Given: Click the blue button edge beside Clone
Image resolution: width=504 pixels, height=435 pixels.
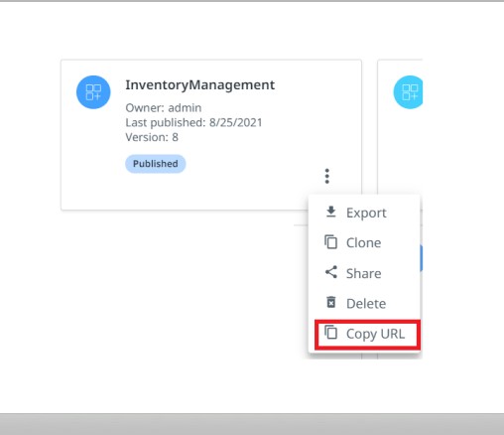Looking at the screenshot, I should pos(421,258).
